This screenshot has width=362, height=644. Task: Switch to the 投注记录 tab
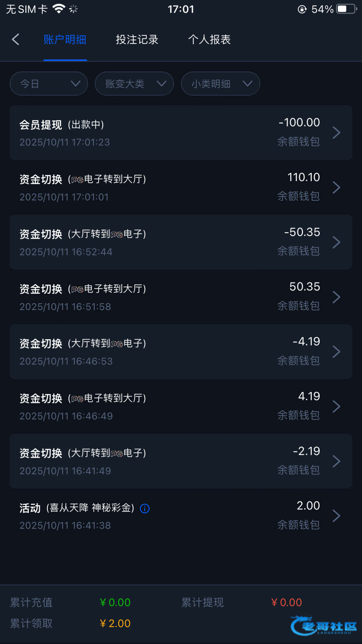(137, 40)
